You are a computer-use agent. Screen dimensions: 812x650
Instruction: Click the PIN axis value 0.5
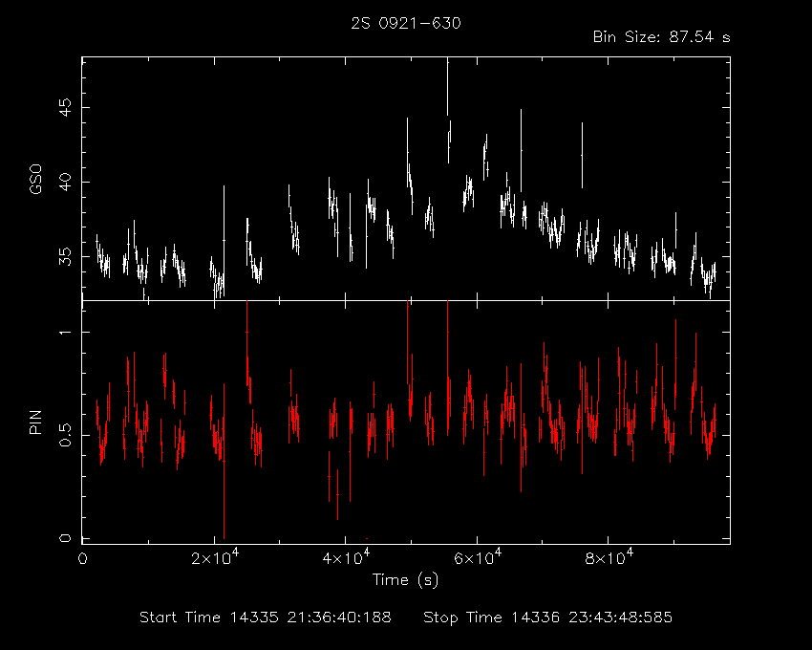[65, 436]
